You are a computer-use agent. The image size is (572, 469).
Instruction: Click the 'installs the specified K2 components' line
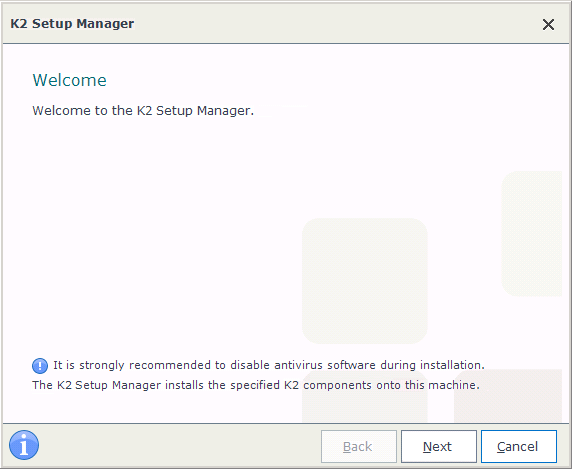(x=256, y=385)
